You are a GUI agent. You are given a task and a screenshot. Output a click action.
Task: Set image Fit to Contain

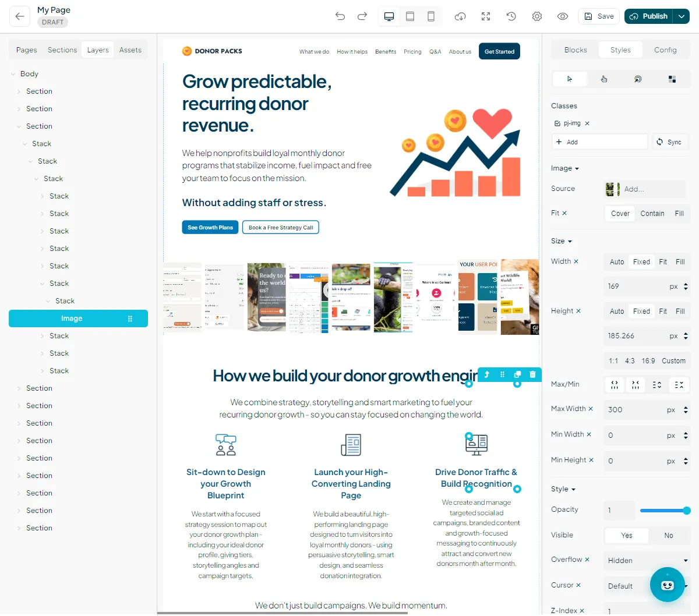click(652, 214)
